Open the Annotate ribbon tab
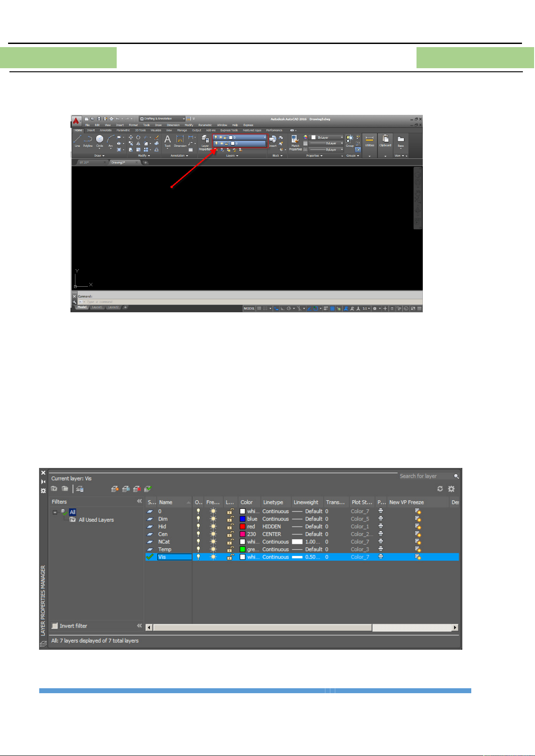Viewport: 535px width, 756px height. pyautogui.click(x=105, y=131)
